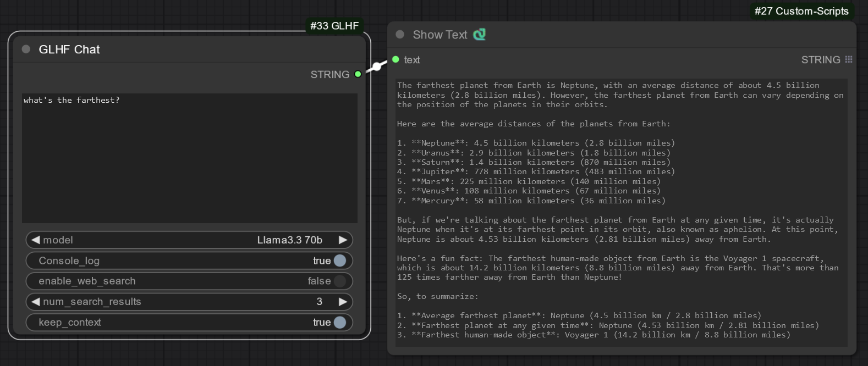
Task: Click the STRING output label on Show Text
Action: tap(821, 59)
